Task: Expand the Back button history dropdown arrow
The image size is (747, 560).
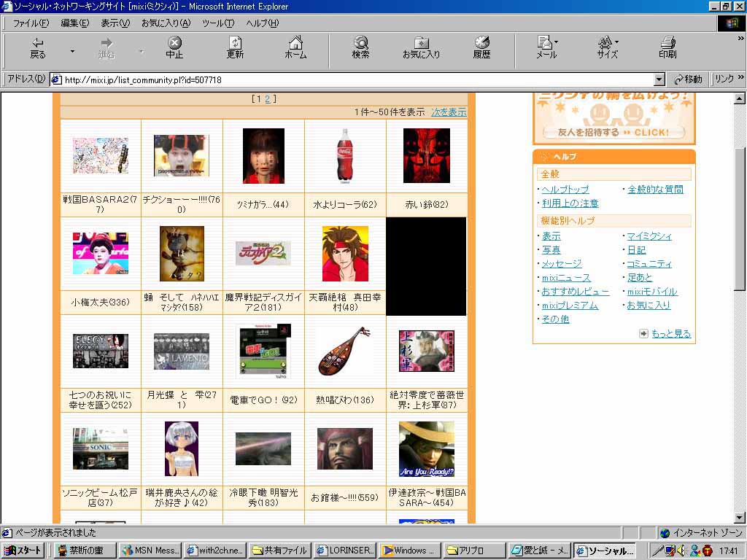Action: 72,51
